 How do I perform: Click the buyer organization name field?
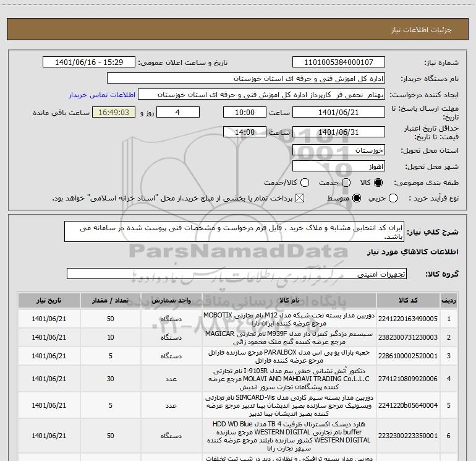pos(246,79)
